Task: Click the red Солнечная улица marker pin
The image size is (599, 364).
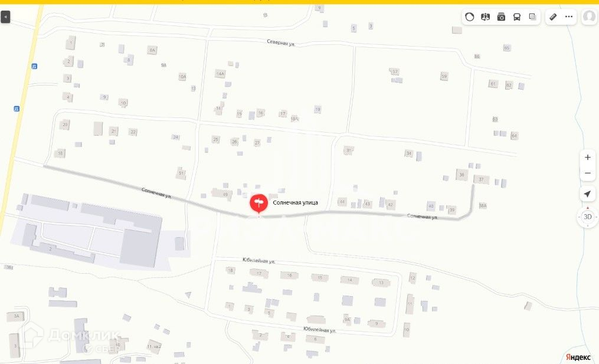Action: [258, 204]
